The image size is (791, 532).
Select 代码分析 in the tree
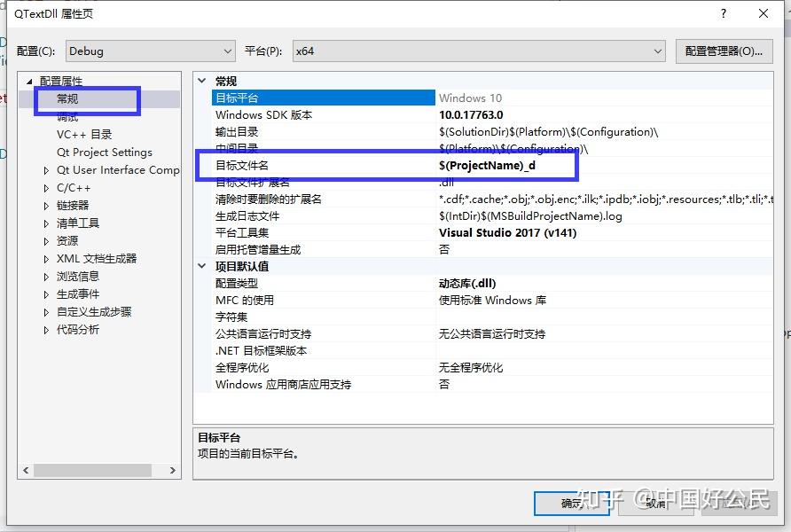click(x=79, y=329)
